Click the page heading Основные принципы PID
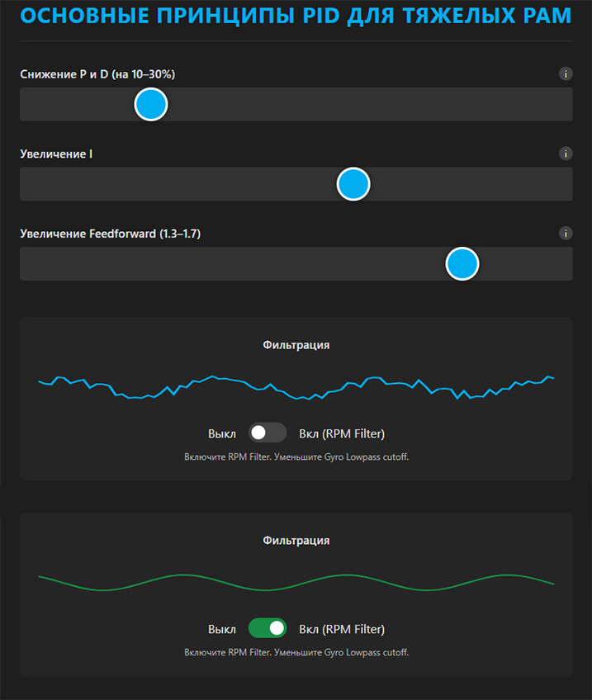Screen dimensions: 592x700 coord(296,17)
